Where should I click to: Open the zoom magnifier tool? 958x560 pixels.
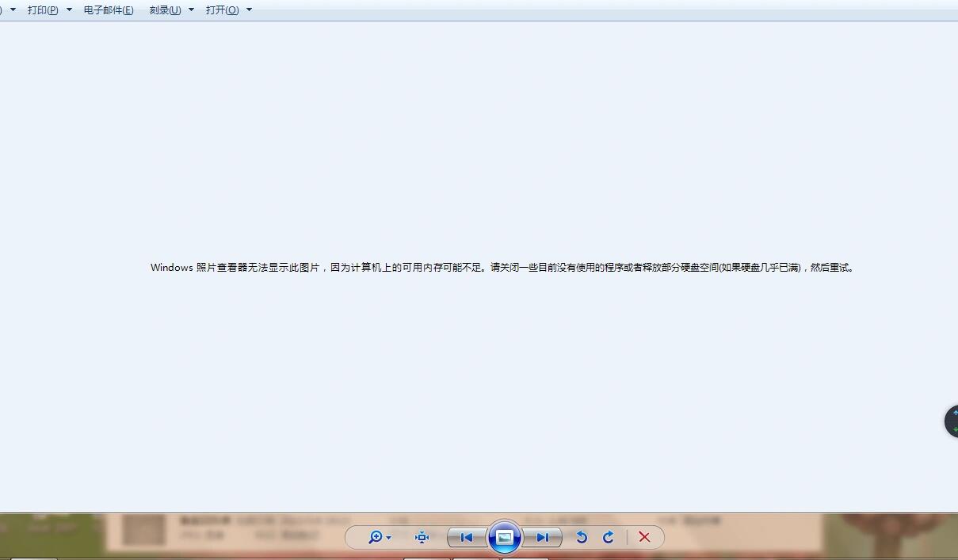click(x=376, y=537)
